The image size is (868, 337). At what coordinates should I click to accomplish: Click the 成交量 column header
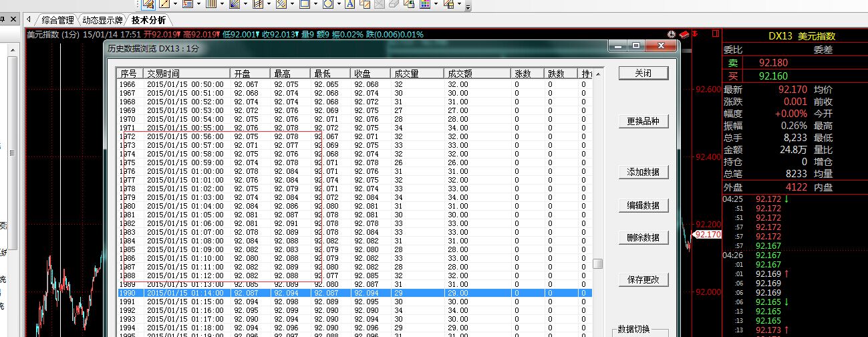pyautogui.click(x=406, y=74)
